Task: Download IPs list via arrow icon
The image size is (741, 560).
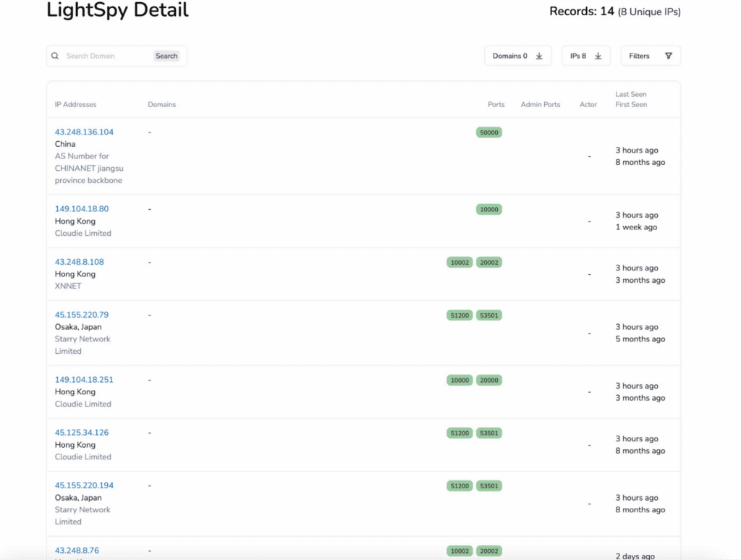Action: pos(598,56)
